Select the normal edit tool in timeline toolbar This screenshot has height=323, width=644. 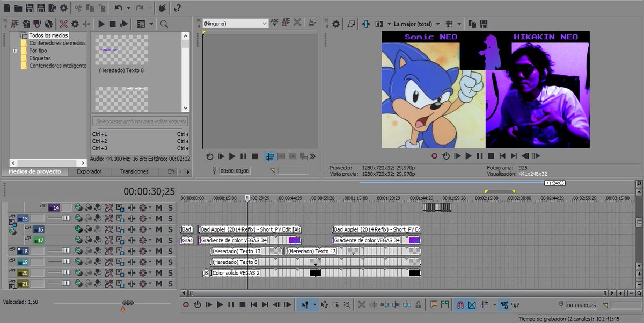pos(305,305)
